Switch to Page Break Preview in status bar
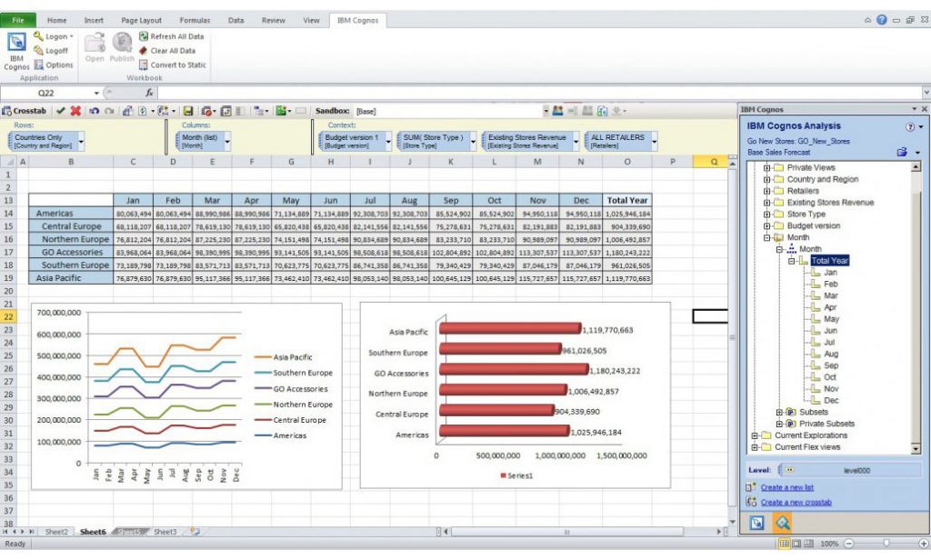Image resolution: width=931 pixels, height=560 pixels. 808,544
